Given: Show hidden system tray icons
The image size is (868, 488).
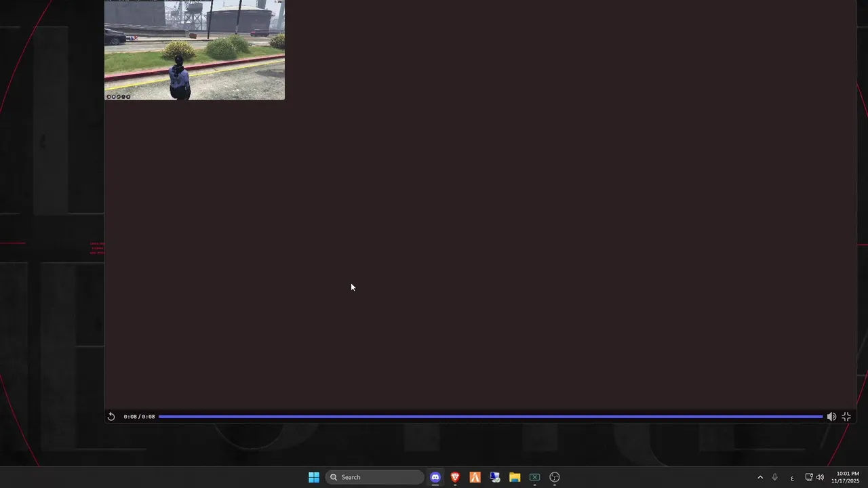Looking at the screenshot, I should click(760, 477).
